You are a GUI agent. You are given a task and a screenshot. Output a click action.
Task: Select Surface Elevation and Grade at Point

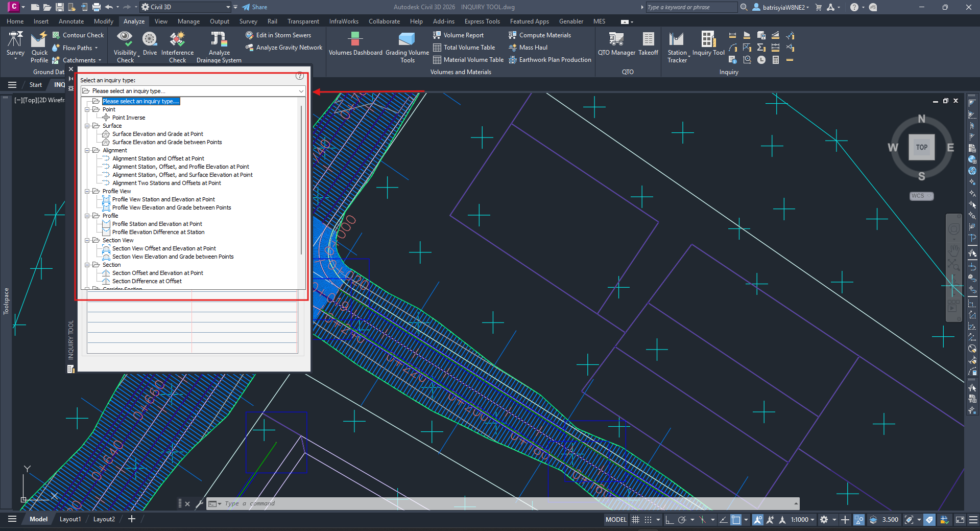[x=157, y=134]
